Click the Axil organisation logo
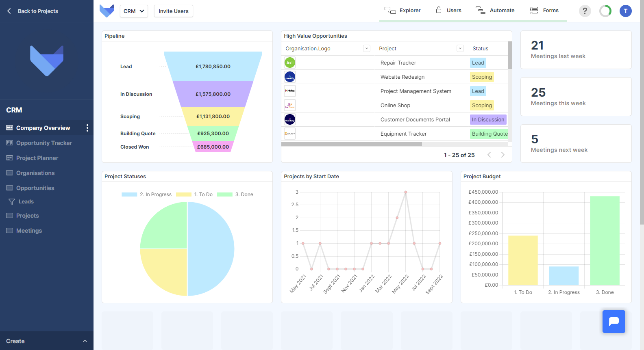This screenshot has height=350, width=644. pyautogui.click(x=290, y=63)
